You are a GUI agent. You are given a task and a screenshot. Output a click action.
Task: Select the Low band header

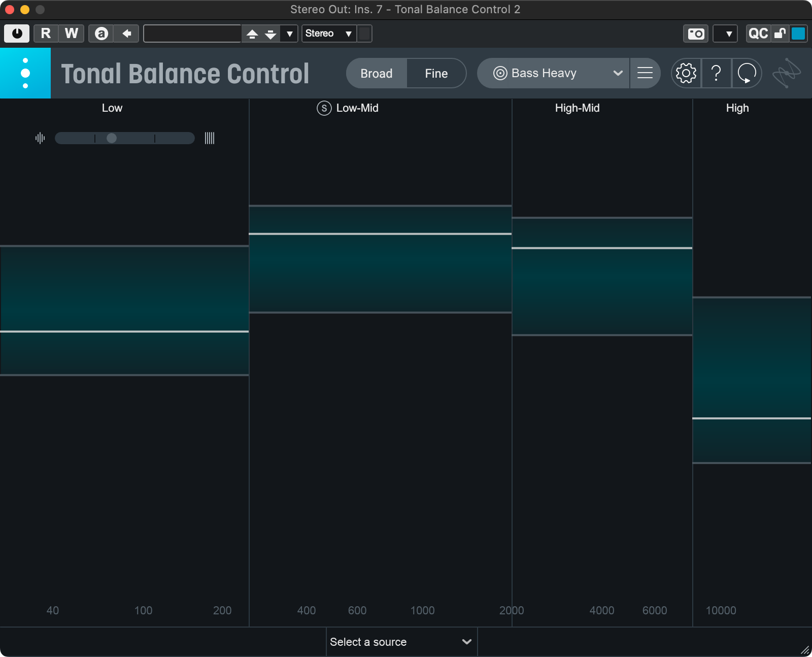[112, 108]
